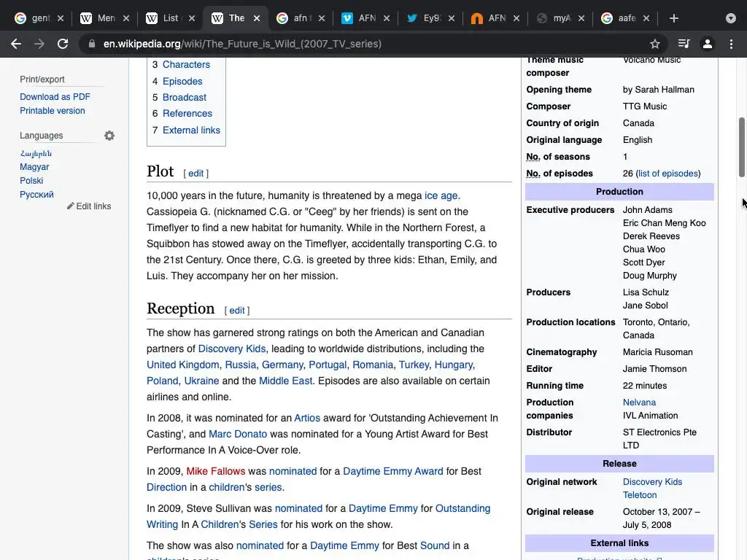Close the 'afn' Google tab
747x560 pixels.
click(322, 18)
